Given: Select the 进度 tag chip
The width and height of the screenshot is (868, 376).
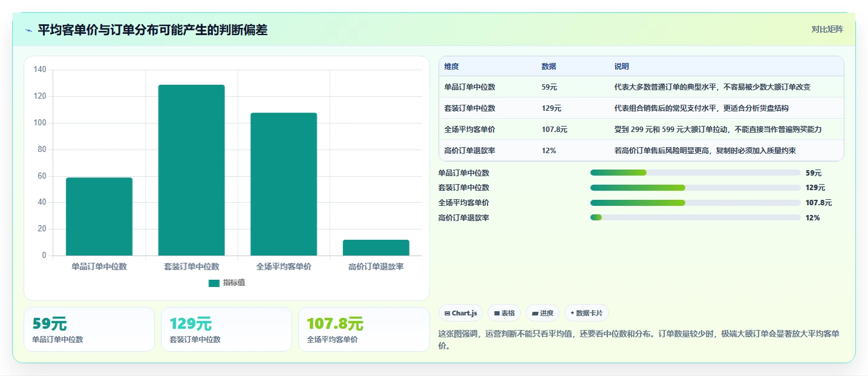Looking at the screenshot, I should [543, 313].
